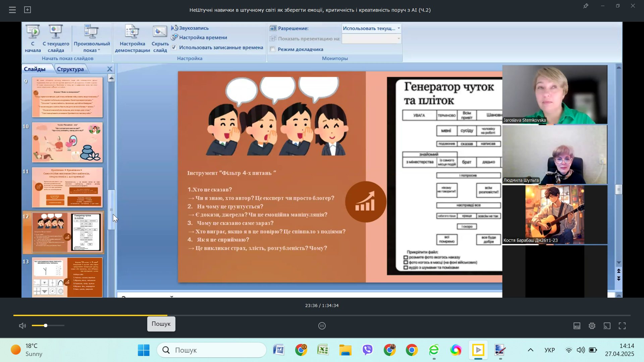
Task: Click the cast to device icon
Action: pos(607,326)
